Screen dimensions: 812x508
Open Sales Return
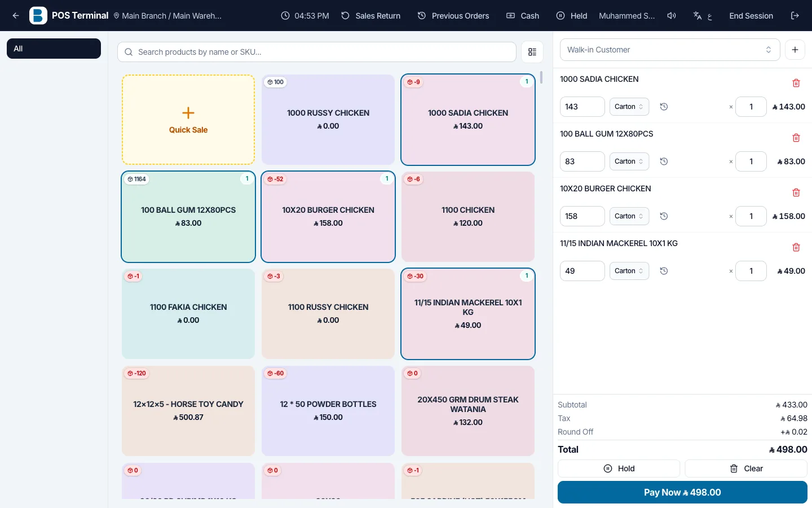click(x=371, y=16)
